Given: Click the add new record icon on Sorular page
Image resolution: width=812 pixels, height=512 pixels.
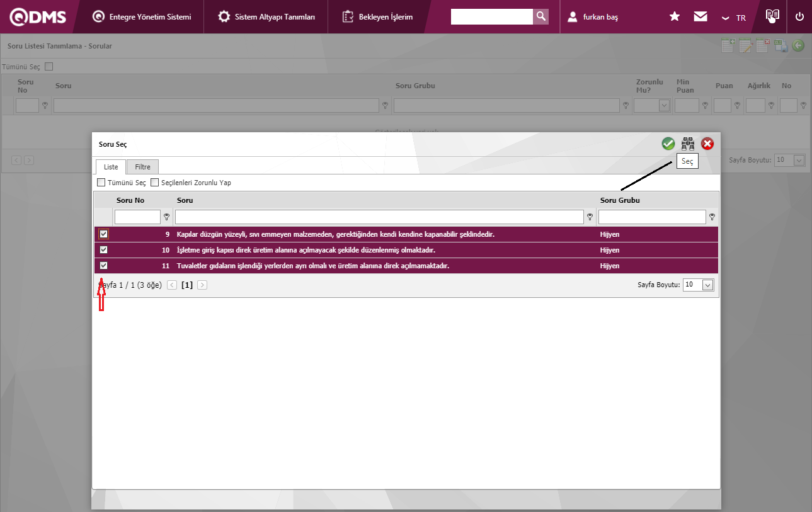Looking at the screenshot, I should click(x=728, y=45).
